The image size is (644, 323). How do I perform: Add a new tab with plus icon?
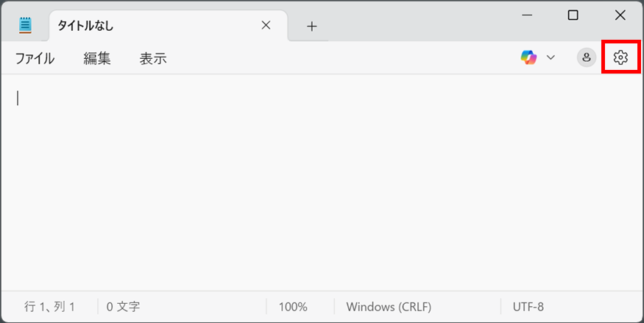(x=312, y=26)
